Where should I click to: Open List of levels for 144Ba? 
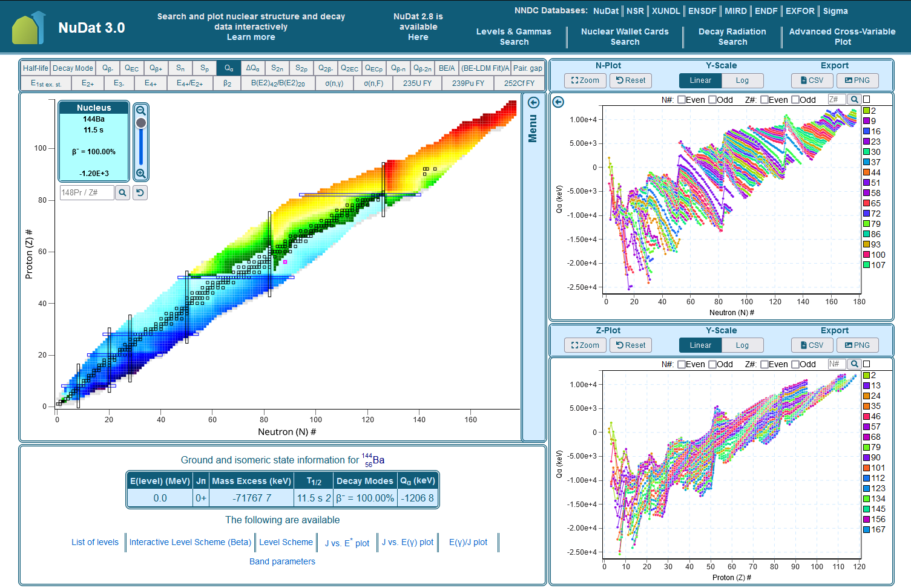pyautogui.click(x=95, y=542)
